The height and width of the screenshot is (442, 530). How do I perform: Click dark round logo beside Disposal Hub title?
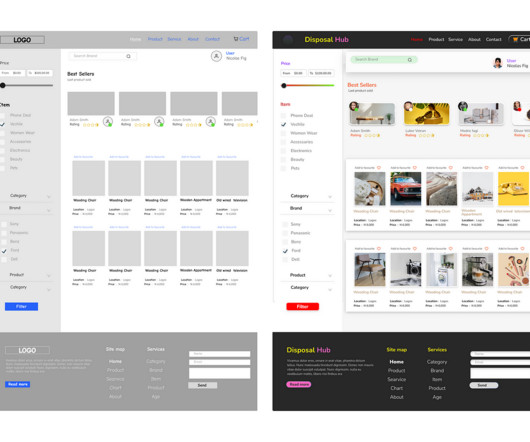coord(288,40)
